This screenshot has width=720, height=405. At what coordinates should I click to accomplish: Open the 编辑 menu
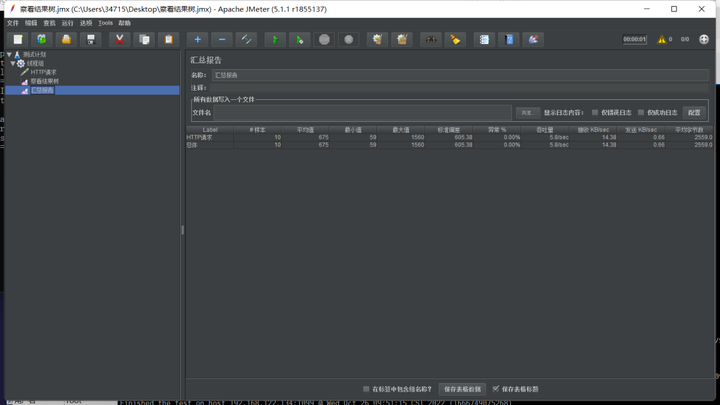click(31, 23)
